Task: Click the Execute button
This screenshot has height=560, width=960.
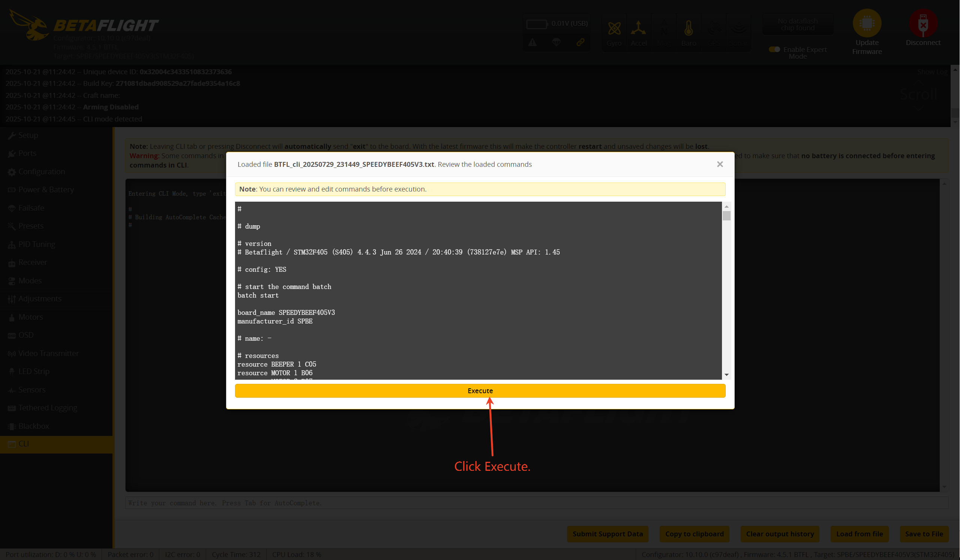Action: (480, 391)
